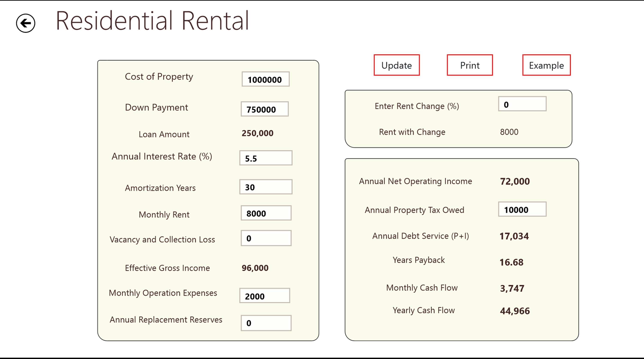Image resolution: width=644 pixels, height=359 pixels.
Task: Click the Residential Rental page title
Action: click(x=152, y=21)
